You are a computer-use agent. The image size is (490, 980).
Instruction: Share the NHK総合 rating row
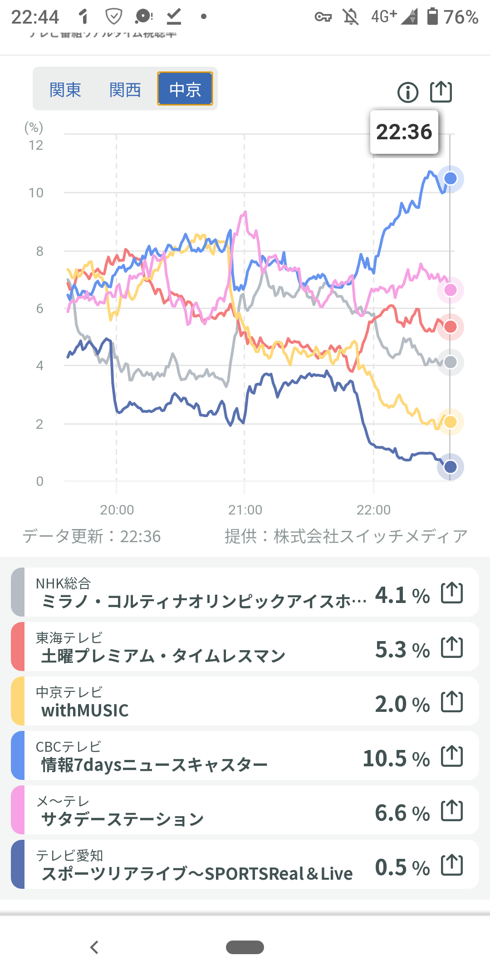(x=452, y=593)
